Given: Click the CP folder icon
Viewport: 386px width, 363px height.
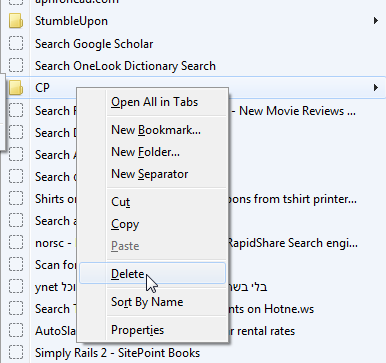Looking at the screenshot, I should pos(16,88).
